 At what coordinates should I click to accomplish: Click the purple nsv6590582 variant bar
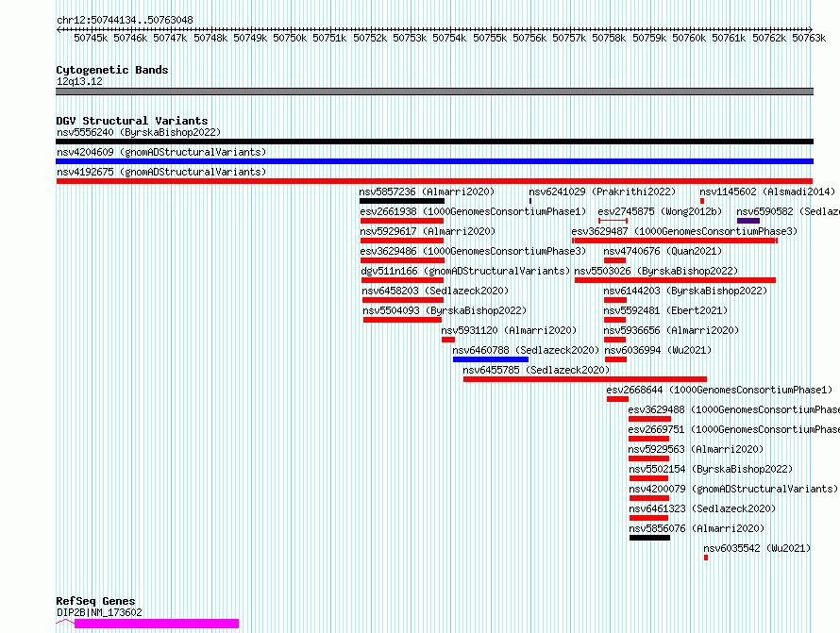click(748, 221)
